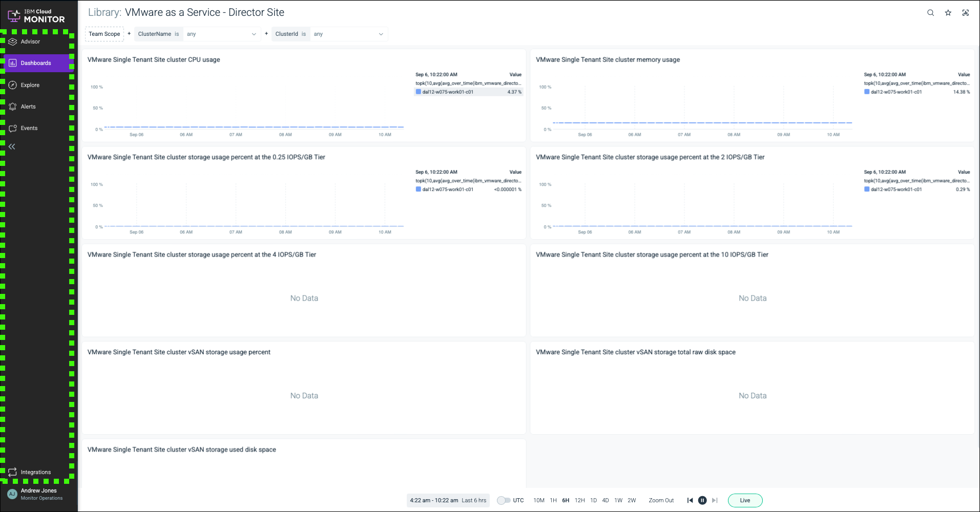Image resolution: width=980 pixels, height=512 pixels.
Task: Click legend swatch in 2 IOPS/GB Tier panel
Action: pyautogui.click(x=867, y=189)
